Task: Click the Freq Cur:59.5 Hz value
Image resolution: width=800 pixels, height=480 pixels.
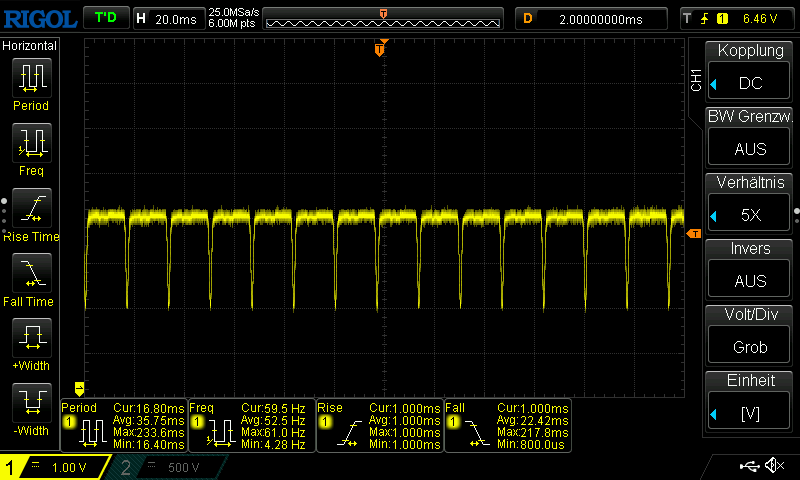Action: point(273,409)
